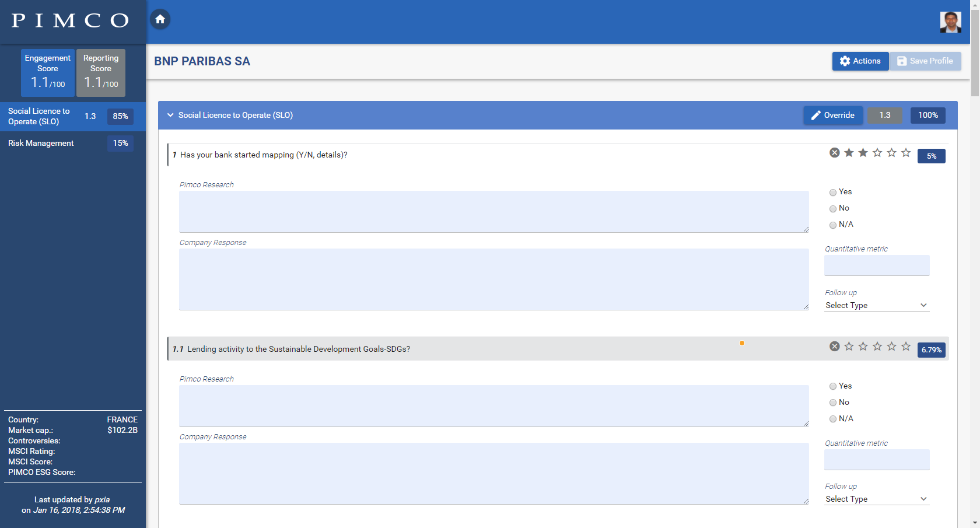Click the $102.2B market cap value
This screenshot has width=980, height=528.
(123, 430)
